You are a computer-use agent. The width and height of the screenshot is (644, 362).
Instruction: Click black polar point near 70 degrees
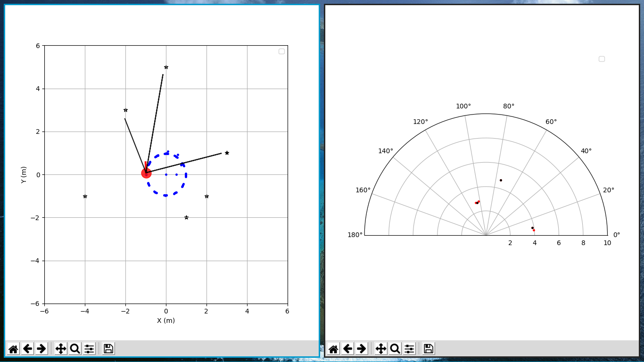[501, 180]
